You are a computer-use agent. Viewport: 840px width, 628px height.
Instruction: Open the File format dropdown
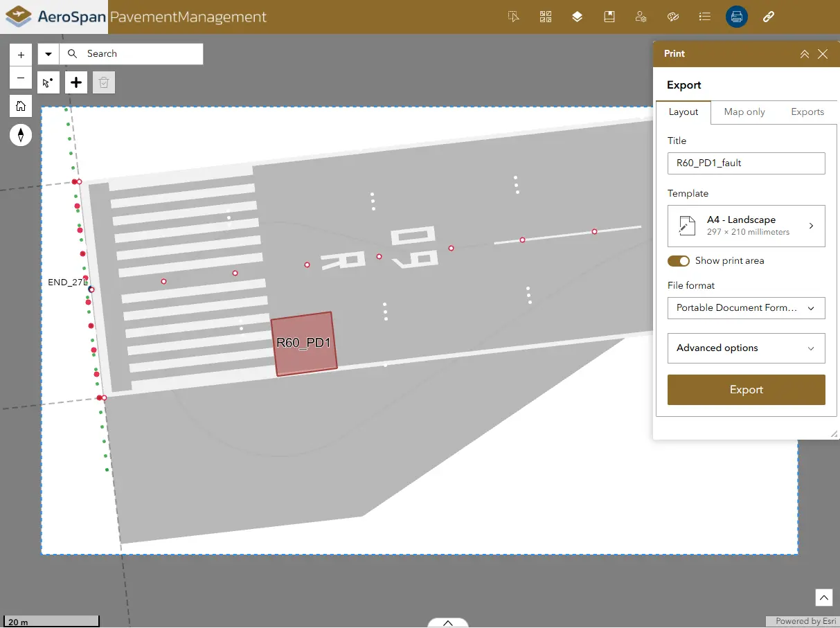(x=746, y=308)
